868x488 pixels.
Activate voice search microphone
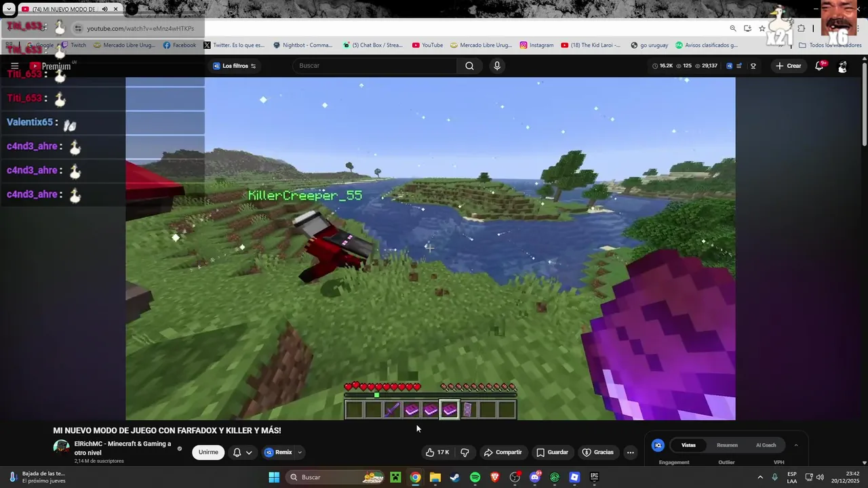[497, 66]
